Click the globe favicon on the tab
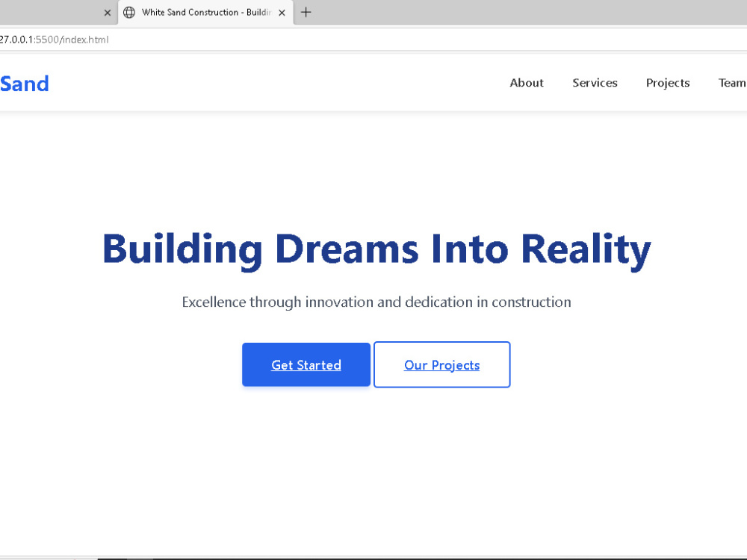The height and width of the screenshot is (560, 747). pyautogui.click(x=129, y=13)
